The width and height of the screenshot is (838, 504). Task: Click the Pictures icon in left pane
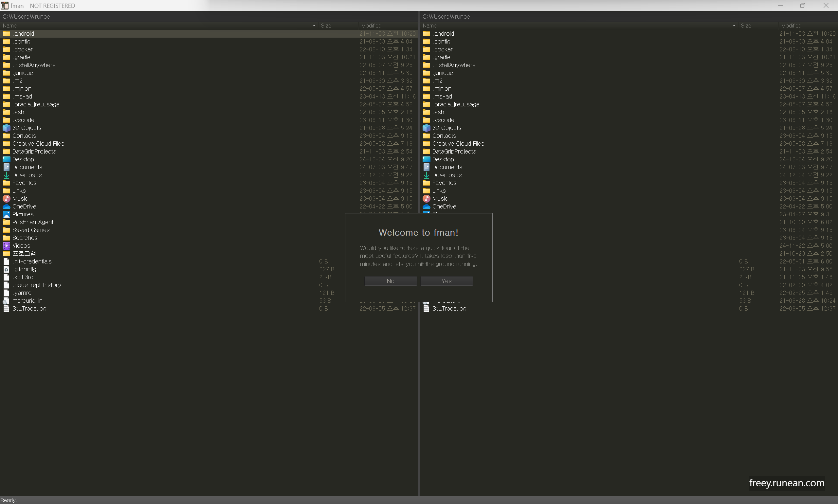pyautogui.click(x=7, y=214)
